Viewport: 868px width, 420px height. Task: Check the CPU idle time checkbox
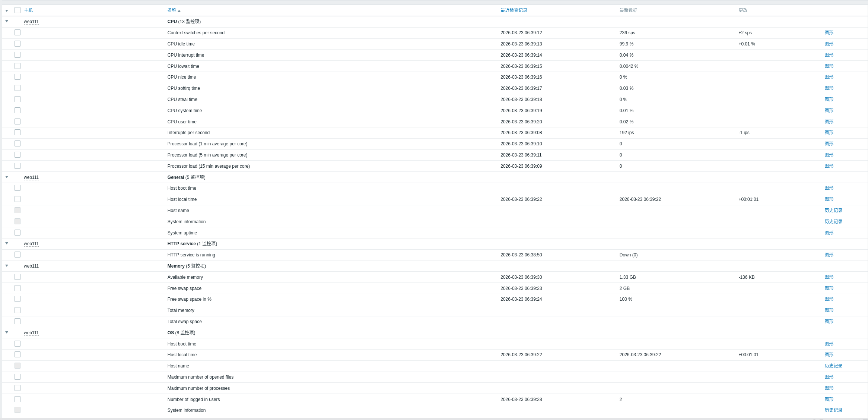[x=18, y=44]
